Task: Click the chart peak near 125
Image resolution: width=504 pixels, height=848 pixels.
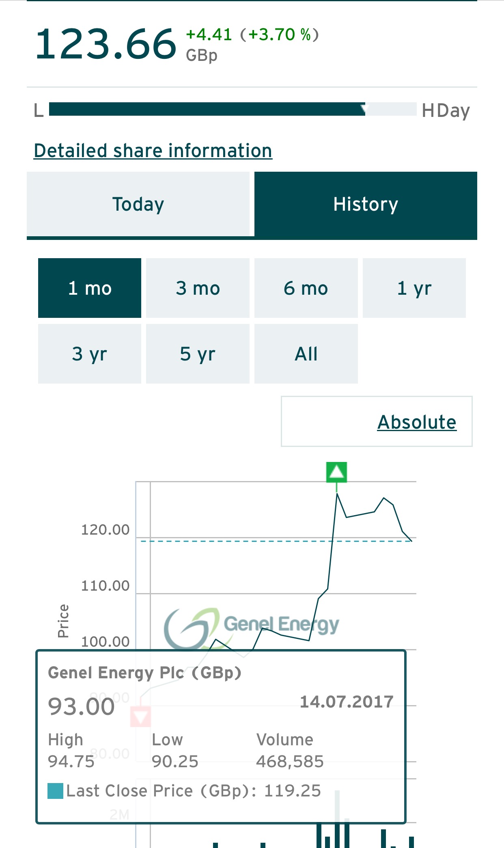Action: (337, 494)
